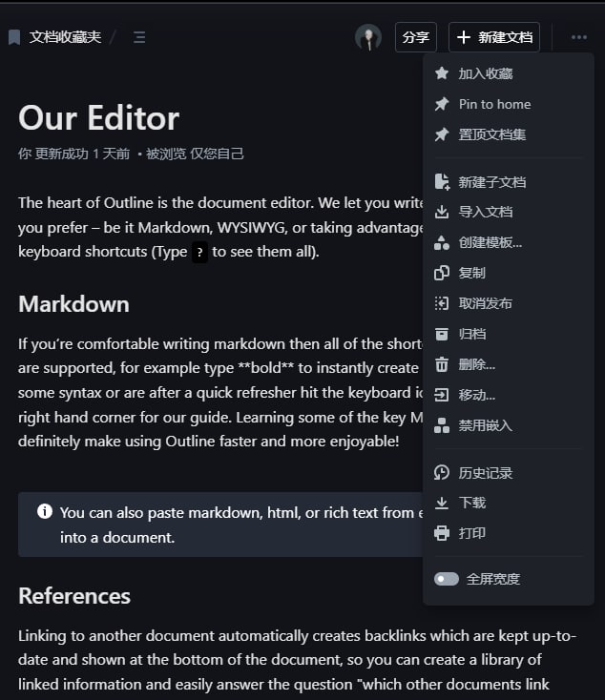Toggle the 全屏宽度 switch
The width and height of the screenshot is (605, 700).
(447, 579)
